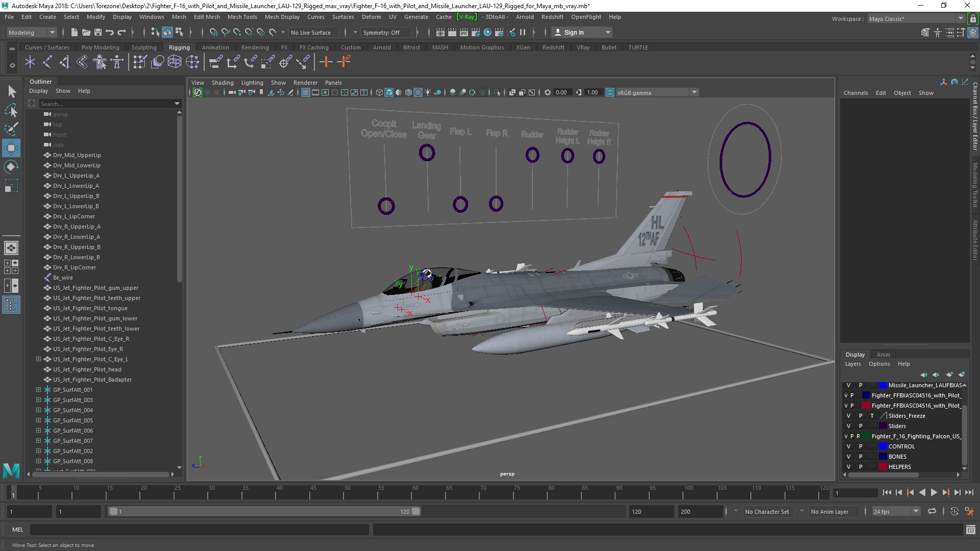Click No Live Surface field
The image size is (980, 551).
pyautogui.click(x=314, y=32)
